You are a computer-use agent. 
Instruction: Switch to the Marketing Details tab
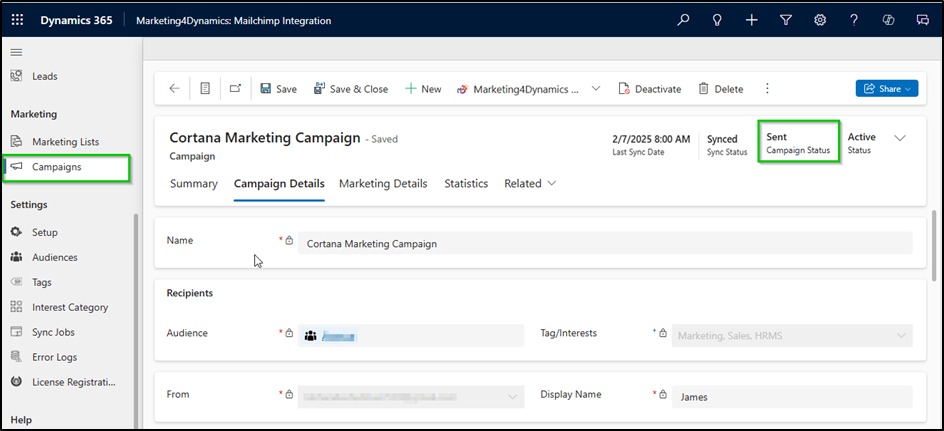(x=383, y=184)
